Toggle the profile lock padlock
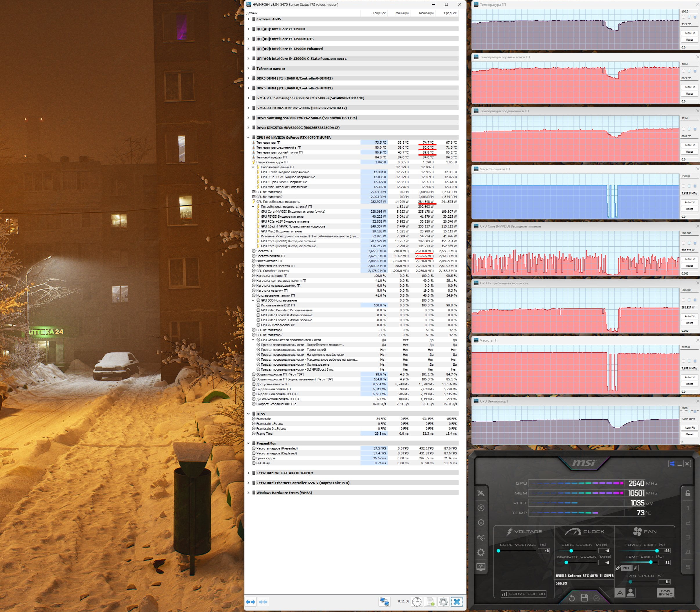Screen dimensions: 700x612 (x=688, y=493)
